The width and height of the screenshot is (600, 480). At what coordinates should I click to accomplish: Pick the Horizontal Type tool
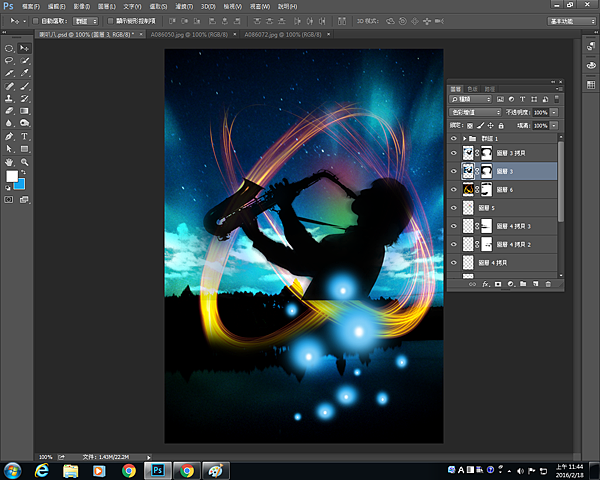[24, 136]
